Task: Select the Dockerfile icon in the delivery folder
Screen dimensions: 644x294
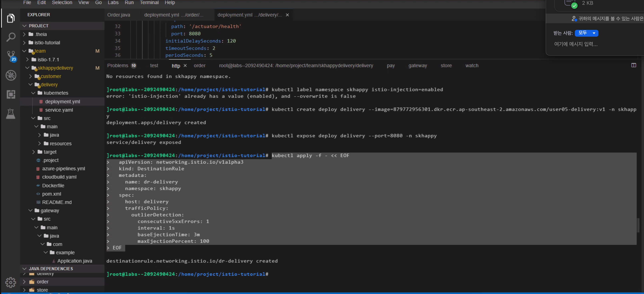Action: tap(38, 185)
